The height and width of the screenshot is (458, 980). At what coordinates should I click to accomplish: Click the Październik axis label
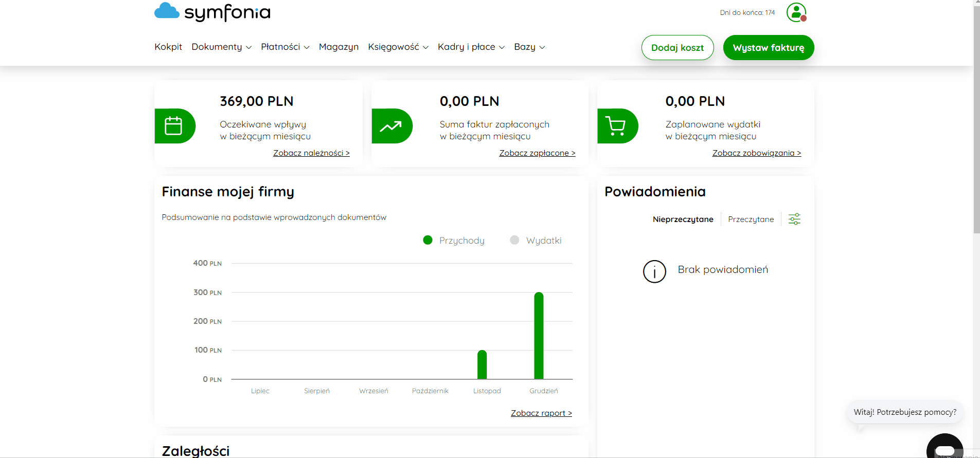[x=430, y=391]
